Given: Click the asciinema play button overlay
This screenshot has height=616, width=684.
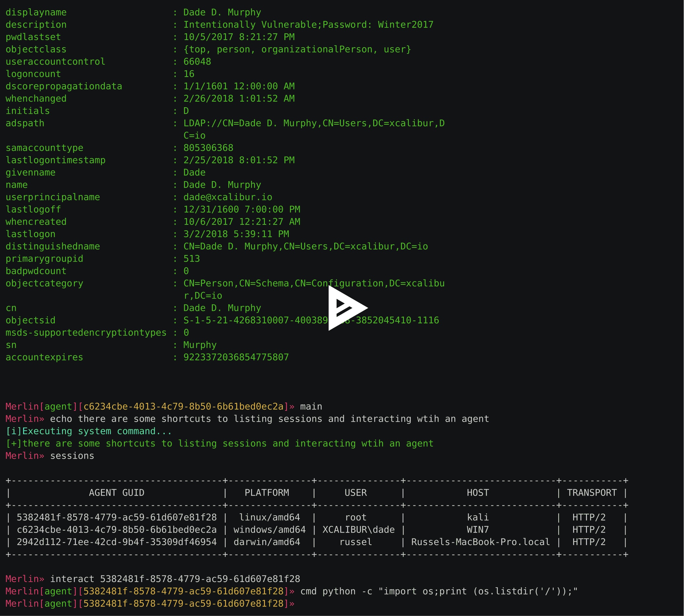Looking at the screenshot, I should (x=347, y=308).
